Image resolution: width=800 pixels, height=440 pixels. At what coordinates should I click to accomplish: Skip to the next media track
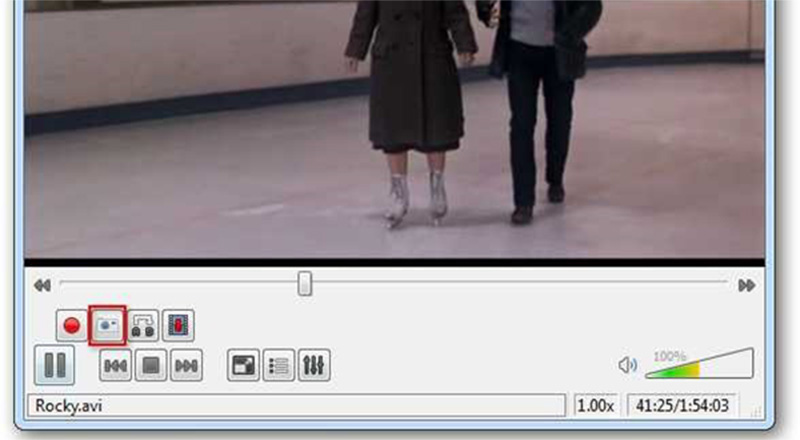tap(185, 367)
